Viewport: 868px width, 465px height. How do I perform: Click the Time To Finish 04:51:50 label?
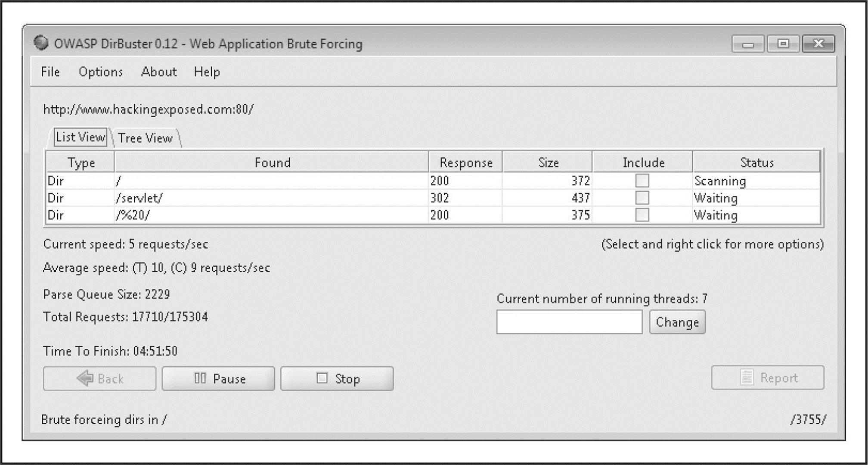tap(110, 351)
